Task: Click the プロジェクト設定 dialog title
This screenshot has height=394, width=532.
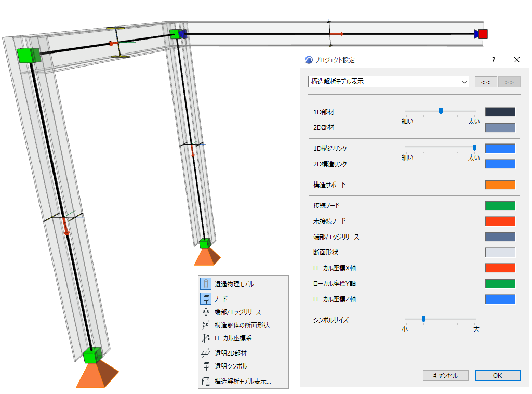Action: tap(335, 60)
